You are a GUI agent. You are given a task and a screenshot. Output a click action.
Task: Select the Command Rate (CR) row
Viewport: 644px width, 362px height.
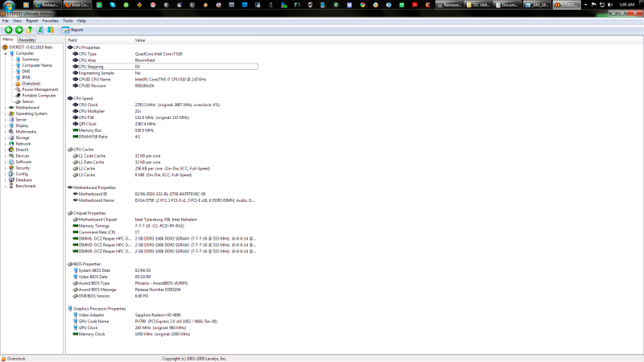pyautogui.click(x=165, y=232)
